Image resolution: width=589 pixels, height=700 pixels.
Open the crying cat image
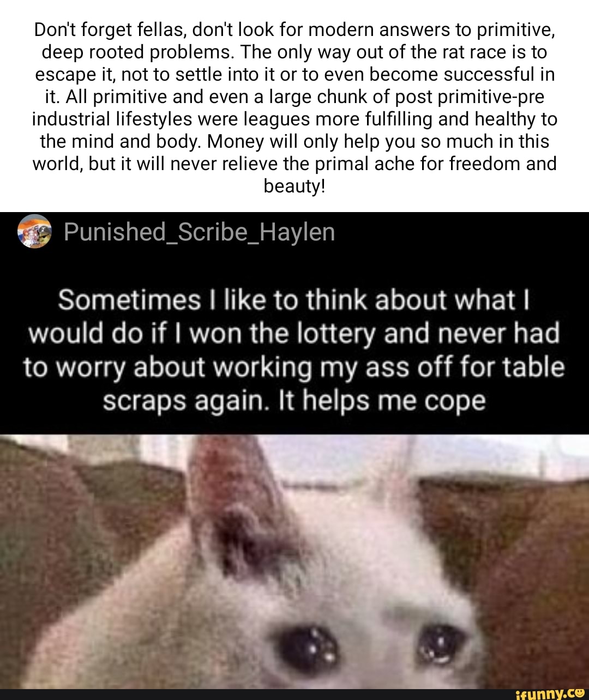coord(294,562)
